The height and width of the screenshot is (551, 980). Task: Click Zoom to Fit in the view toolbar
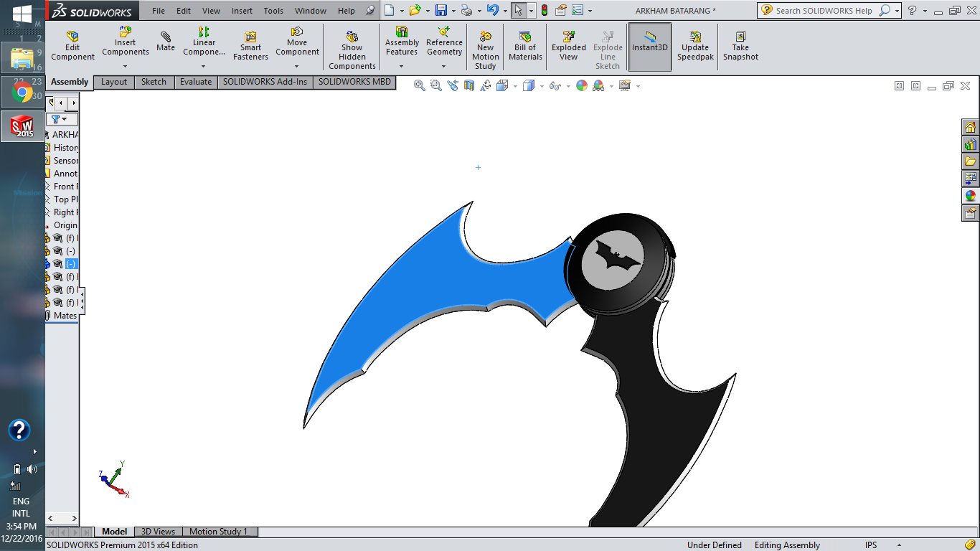point(420,85)
